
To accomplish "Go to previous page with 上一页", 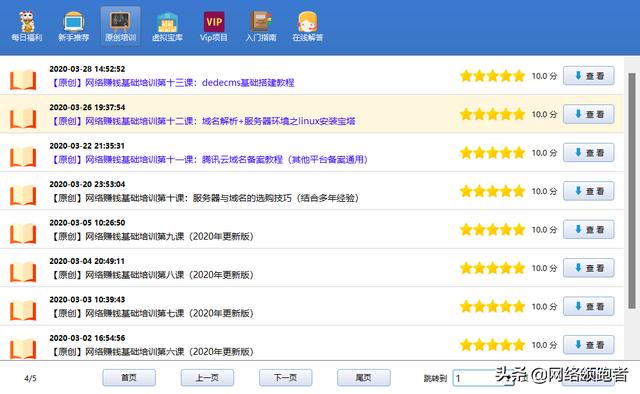I will [207, 378].
